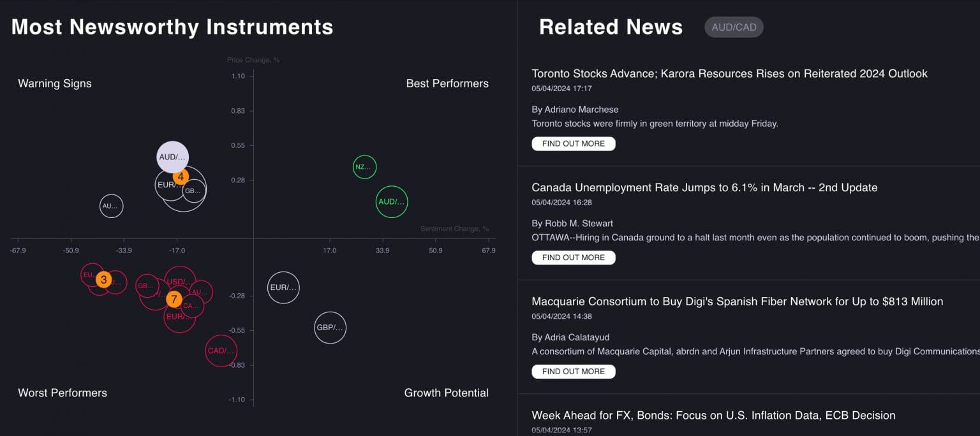Select the highlighted filled AUD bubble
The width and height of the screenshot is (980, 436).
coord(171,155)
